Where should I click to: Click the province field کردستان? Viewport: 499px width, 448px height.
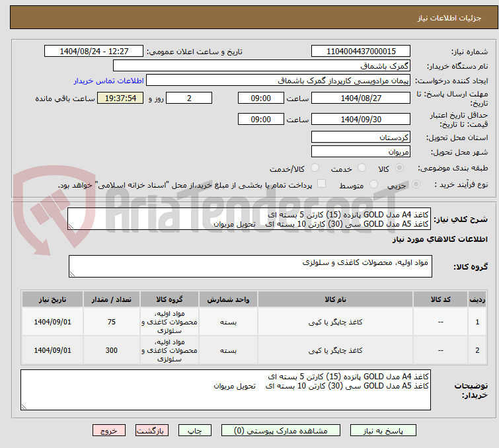coord(361,137)
